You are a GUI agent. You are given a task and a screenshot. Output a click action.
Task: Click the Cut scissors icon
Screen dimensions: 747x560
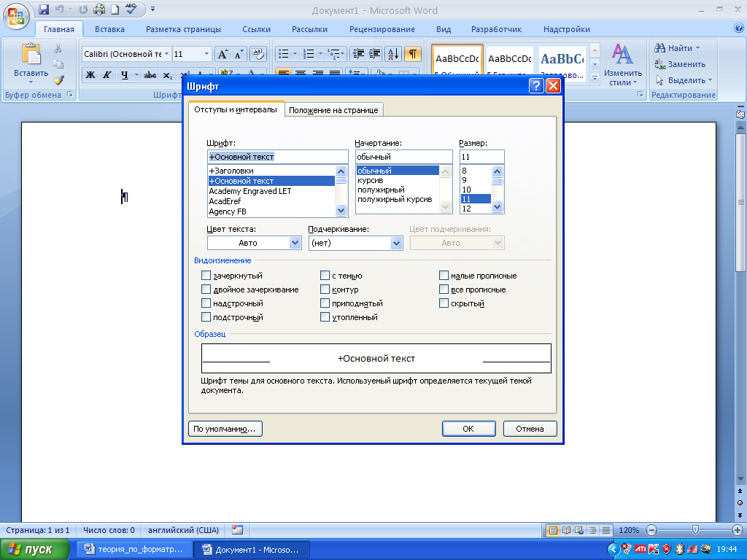click(58, 48)
